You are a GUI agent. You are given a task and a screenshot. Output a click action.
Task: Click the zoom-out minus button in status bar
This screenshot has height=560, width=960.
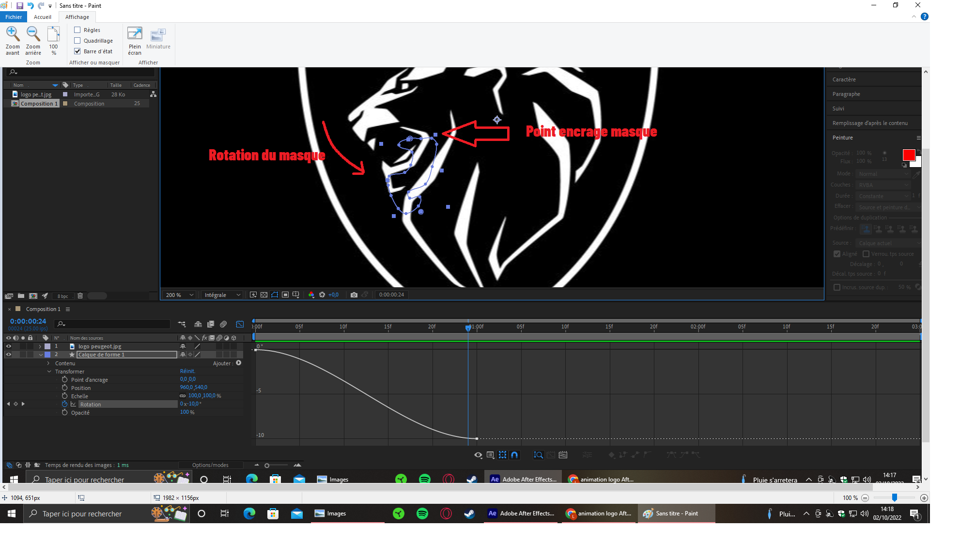click(x=865, y=498)
